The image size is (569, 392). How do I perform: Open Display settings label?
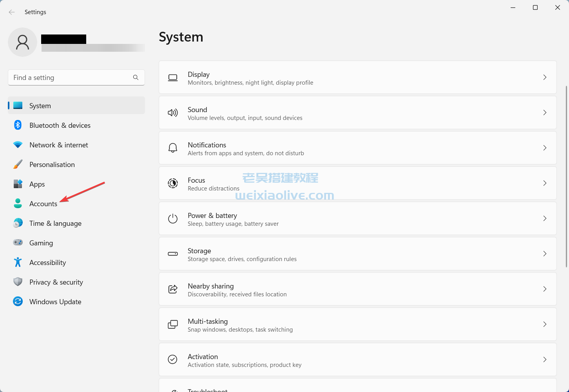[199, 74]
